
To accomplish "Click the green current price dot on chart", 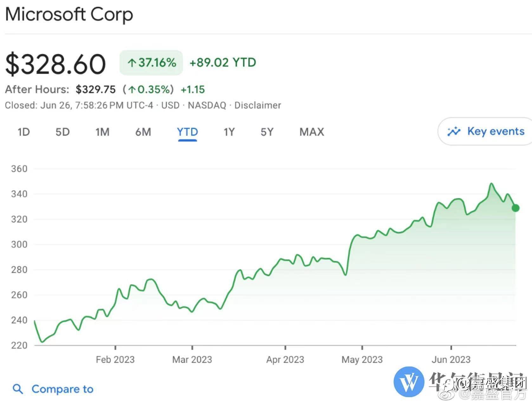I will 516,208.
